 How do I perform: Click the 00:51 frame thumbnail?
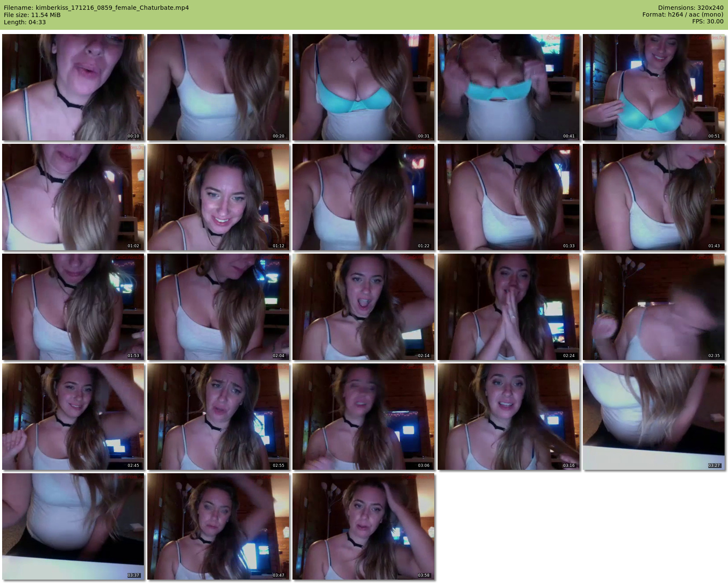653,87
